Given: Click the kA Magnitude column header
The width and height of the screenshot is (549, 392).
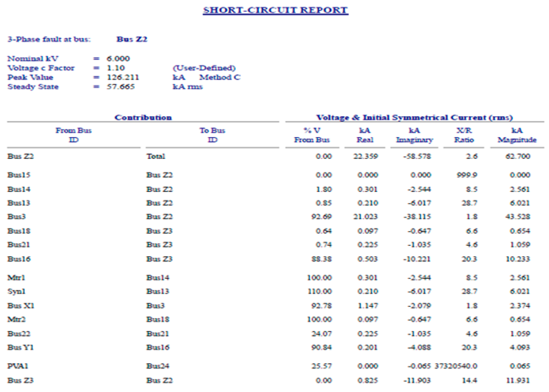Looking at the screenshot, I should (517, 135).
